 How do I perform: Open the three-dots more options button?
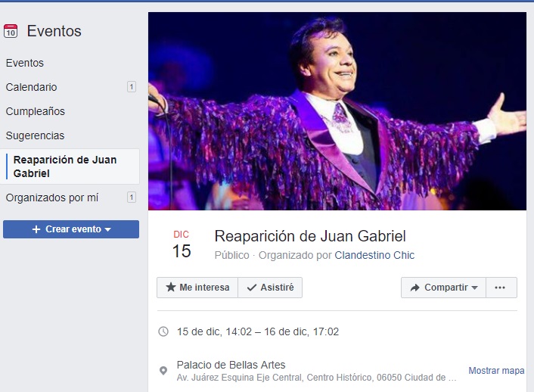501,288
